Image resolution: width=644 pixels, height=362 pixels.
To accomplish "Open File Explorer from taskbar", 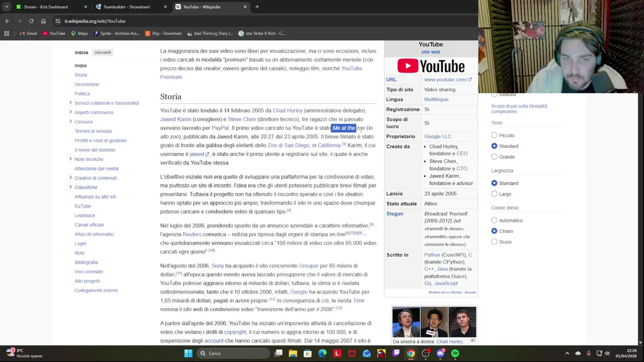I will coord(293,353).
